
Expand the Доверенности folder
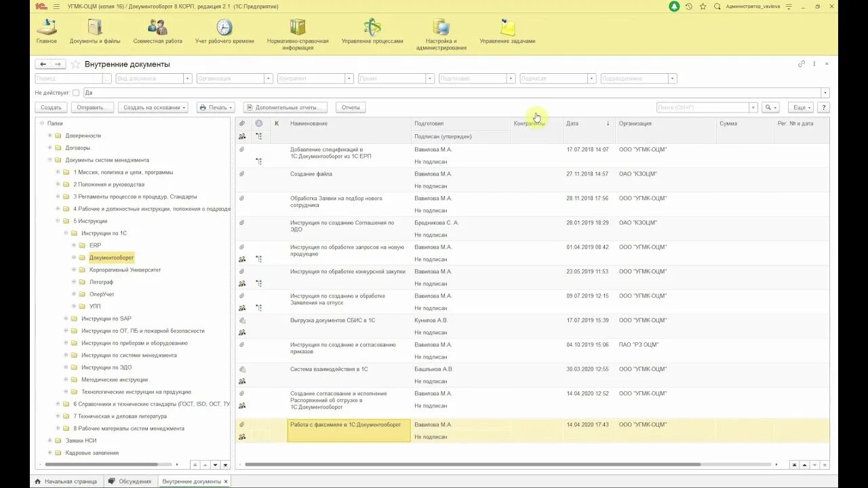pos(50,136)
